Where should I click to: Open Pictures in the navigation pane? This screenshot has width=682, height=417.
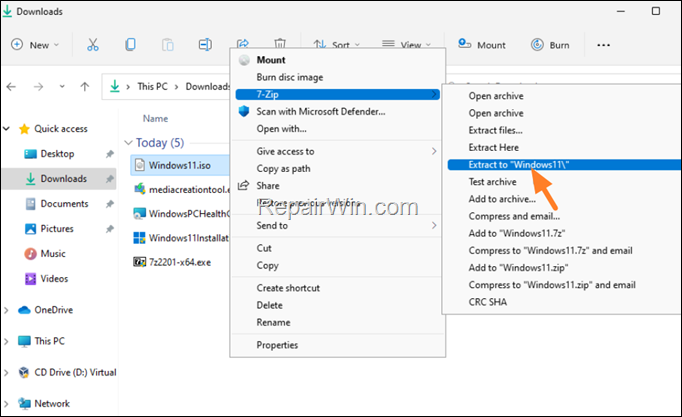(x=57, y=229)
